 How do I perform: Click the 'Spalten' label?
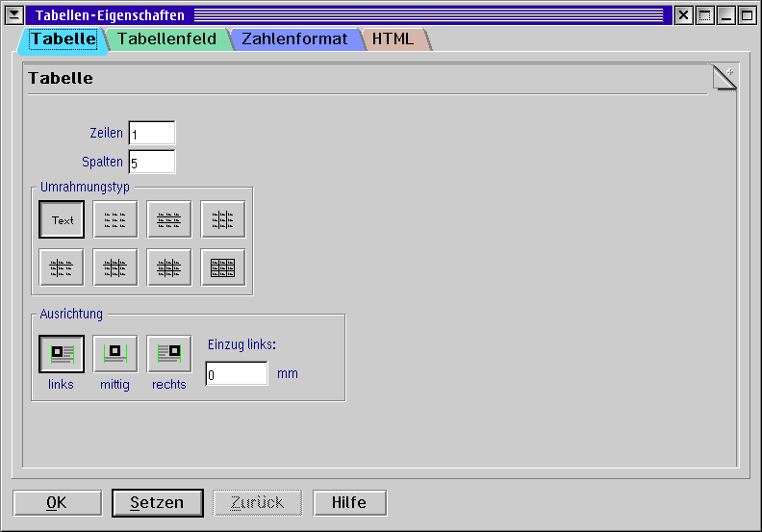tap(102, 162)
